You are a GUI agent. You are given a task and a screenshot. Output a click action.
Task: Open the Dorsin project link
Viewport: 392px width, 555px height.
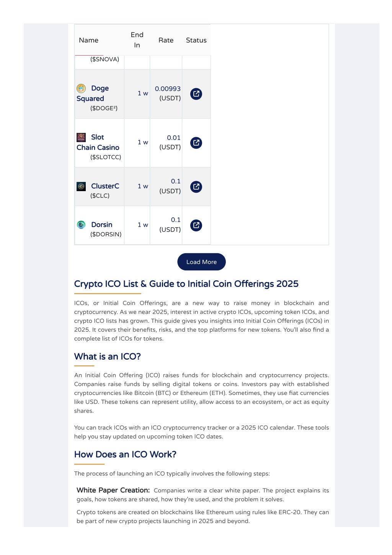point(102,225)
